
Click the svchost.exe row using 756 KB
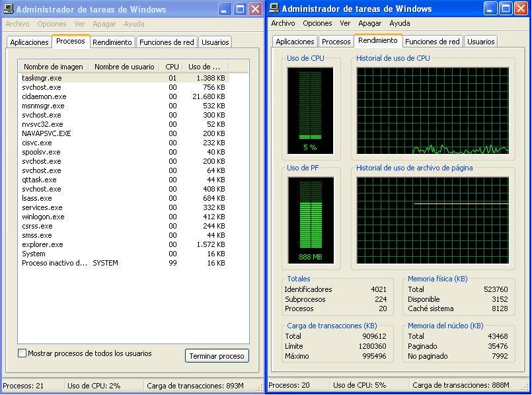click(x=124, y=87)
